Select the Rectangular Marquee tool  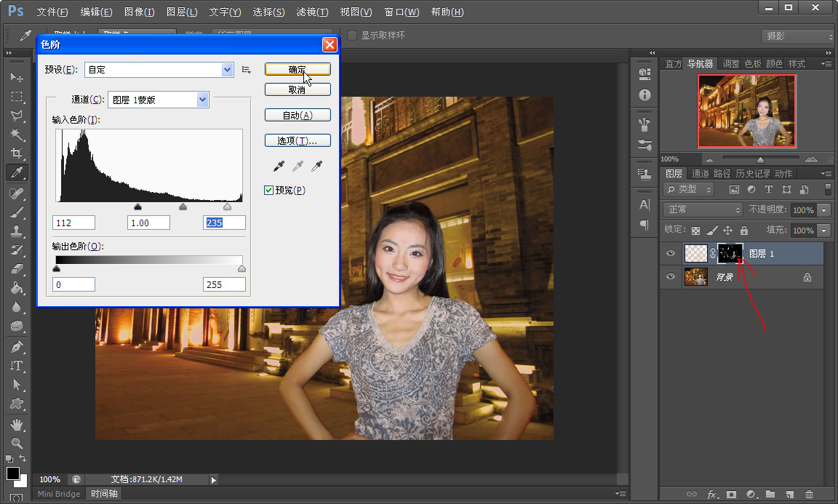click(17, 97)
